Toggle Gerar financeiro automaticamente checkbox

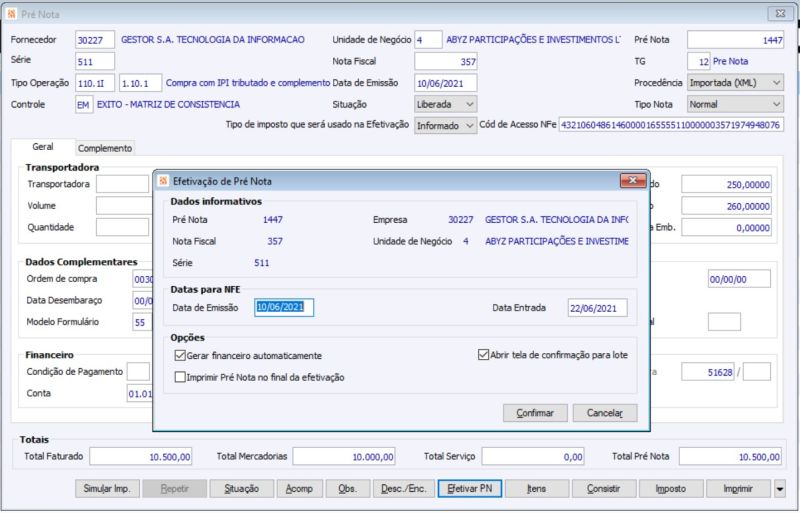[180, 355]
